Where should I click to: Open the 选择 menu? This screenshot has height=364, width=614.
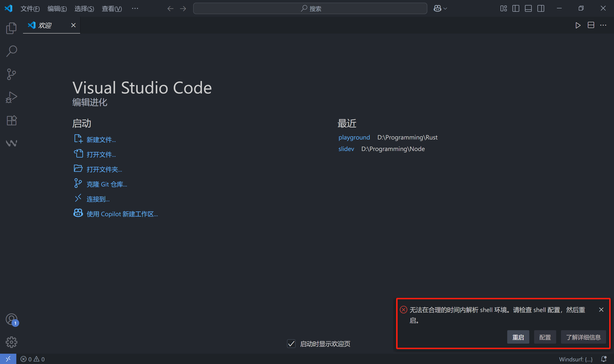coord(84,9)
